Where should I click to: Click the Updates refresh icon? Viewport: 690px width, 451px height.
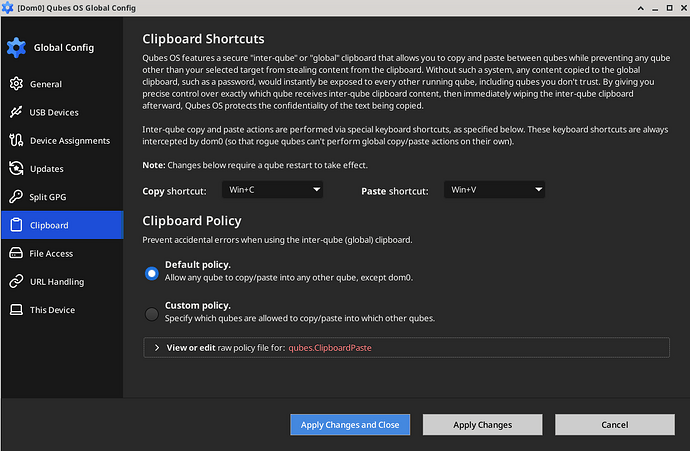16,169
